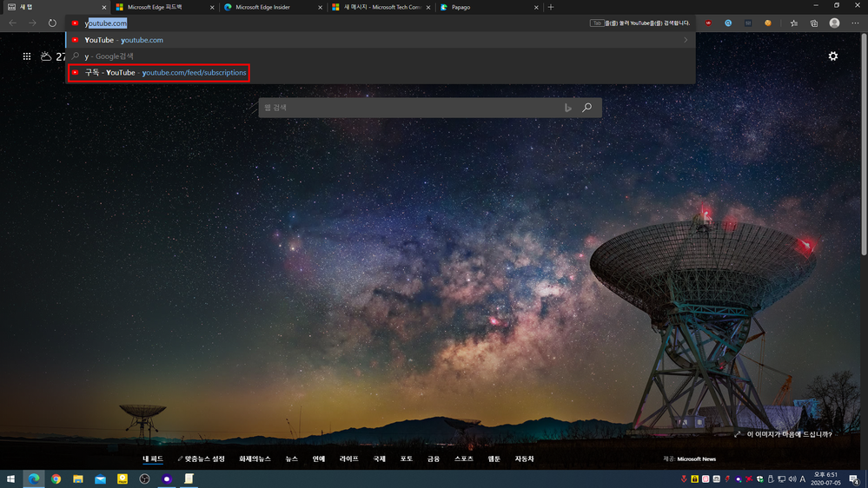
Task: Close the Papago tab
Action: (x=536, y=7)
